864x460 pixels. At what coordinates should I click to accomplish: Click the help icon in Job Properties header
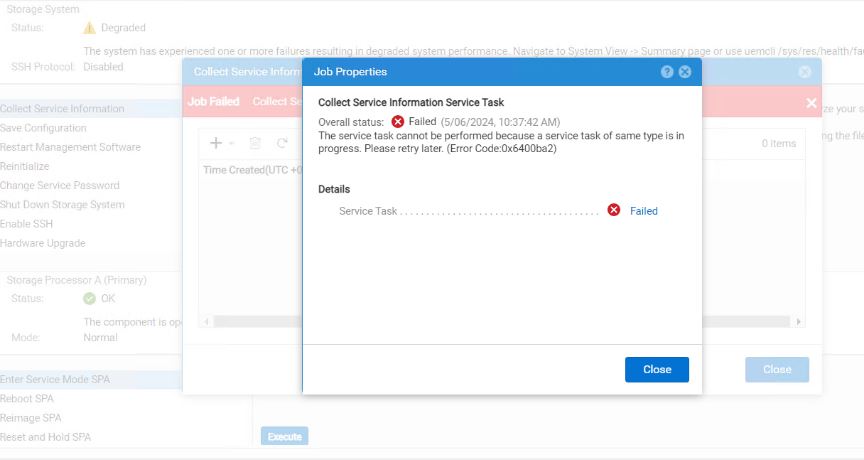pyautogui.click(x=667, y=72)
